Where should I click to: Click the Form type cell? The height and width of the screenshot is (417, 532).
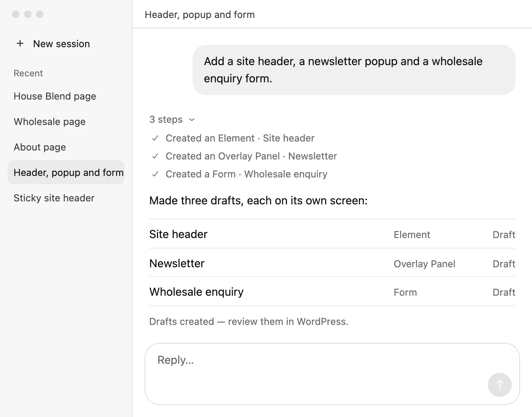tap(405, 292)
